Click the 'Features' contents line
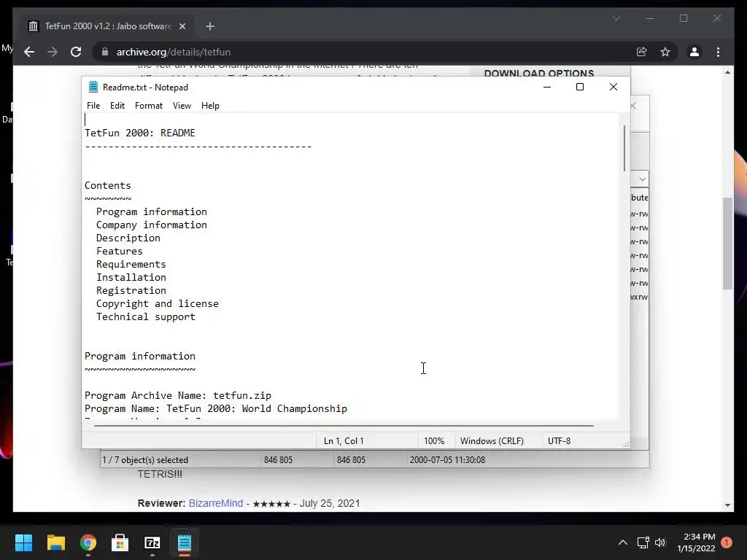Image resolution: width=747 pixels, height=560 pixels. click(119, 251)
